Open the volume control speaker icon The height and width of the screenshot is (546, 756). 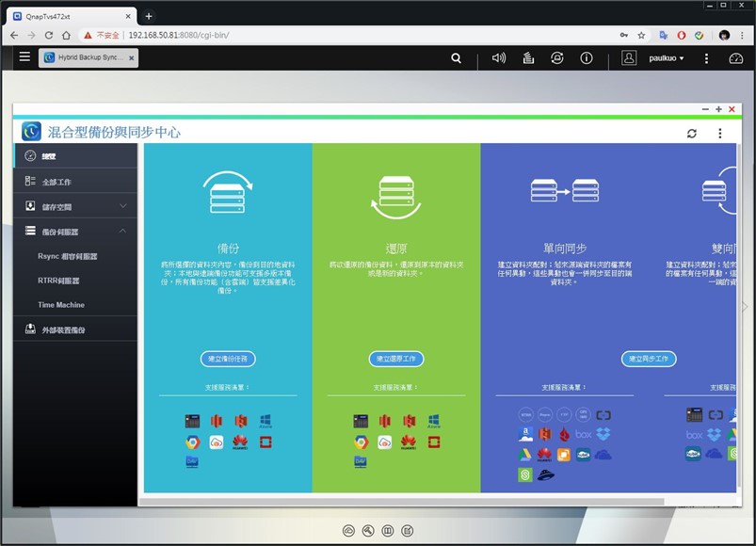(499, 58)
